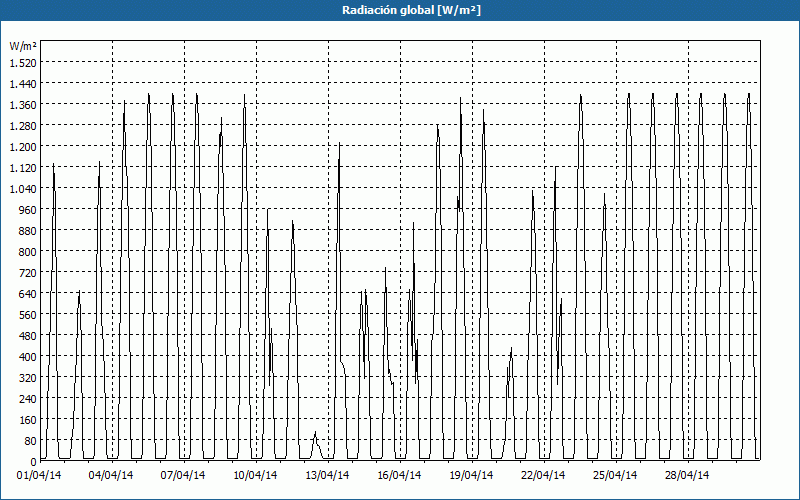Click the 1.520 y-axis label

click(x=23, y=62)
